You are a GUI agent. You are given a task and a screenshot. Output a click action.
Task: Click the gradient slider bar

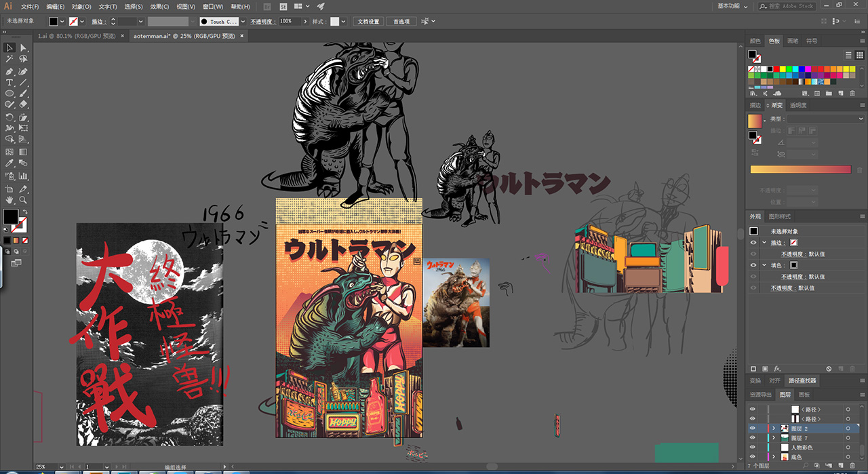[800, 170]
